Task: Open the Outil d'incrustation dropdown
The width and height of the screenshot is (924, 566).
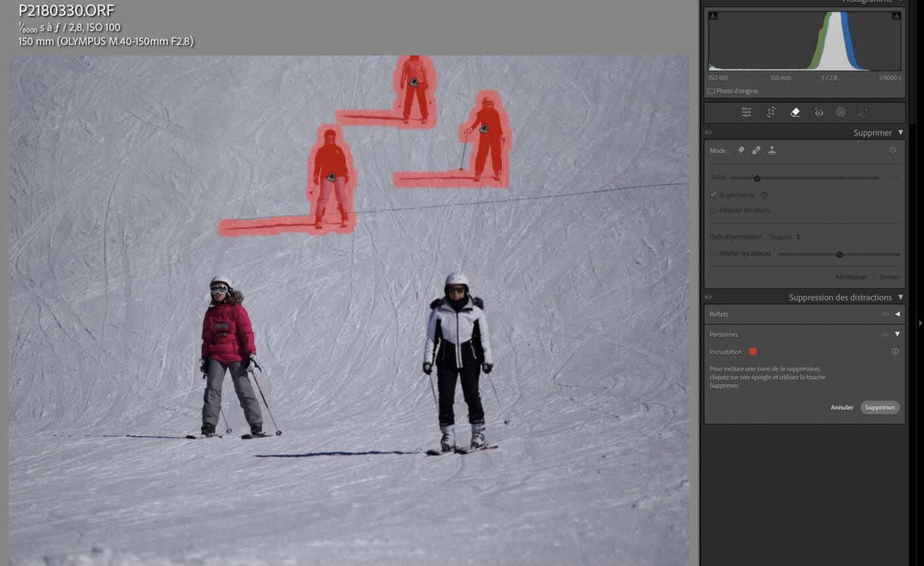Action: pos(784,237)
